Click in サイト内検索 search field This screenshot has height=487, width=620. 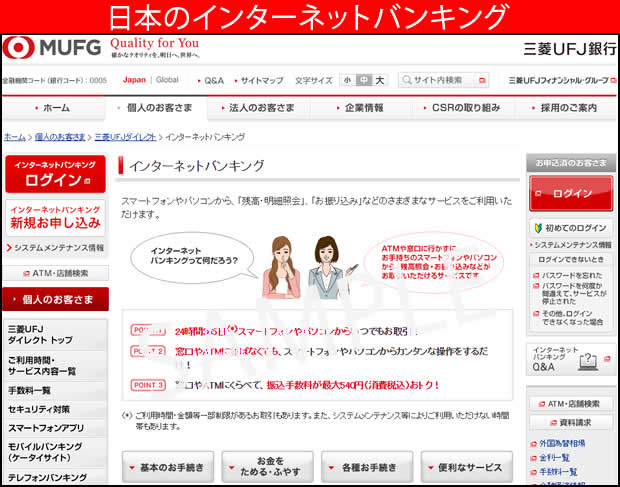tap(444, 80)
